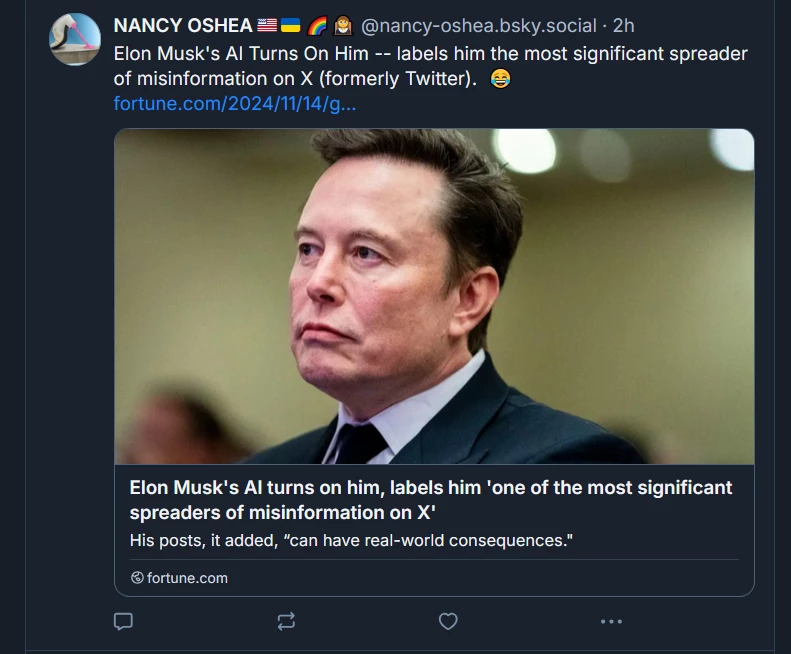Click the article headline in link card
Screen dimensions: 791x654
tap(430, 499)
